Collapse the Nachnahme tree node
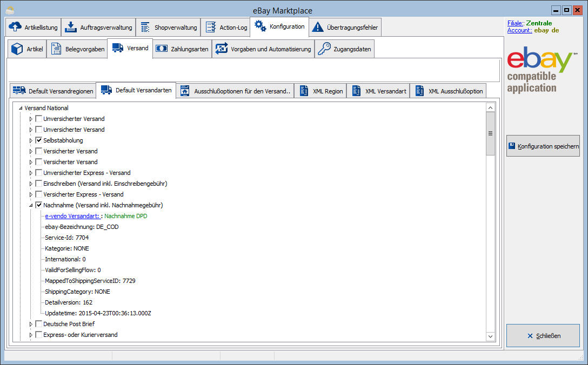Image resolution: width=588 pixels, height=365 pixels. (31, 205)
